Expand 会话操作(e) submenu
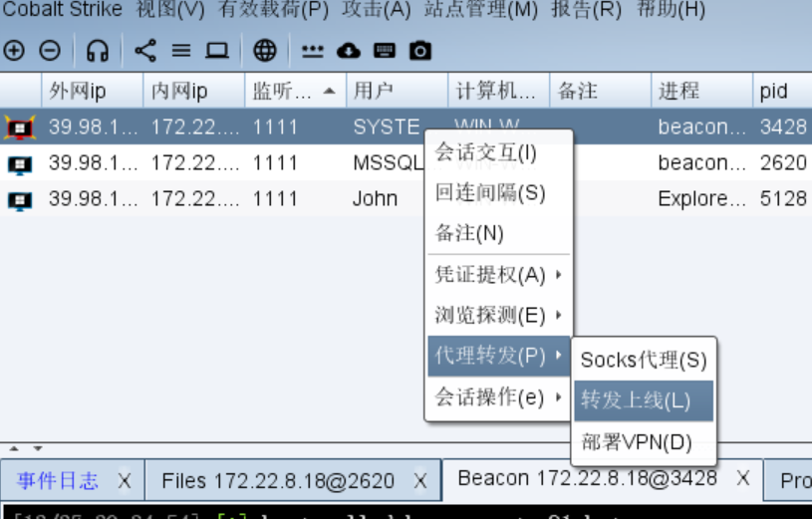 tap(499, 397)
